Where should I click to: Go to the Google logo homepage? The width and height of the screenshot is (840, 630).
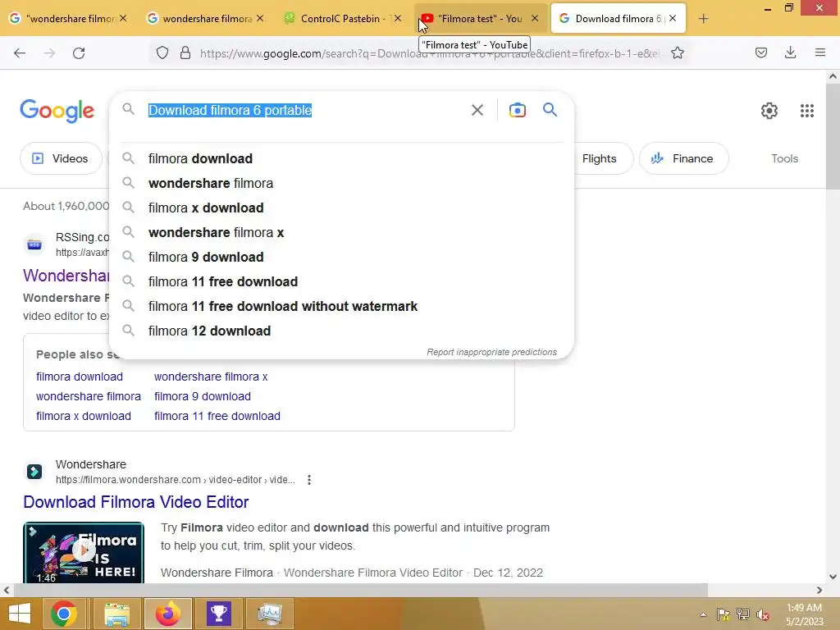pyautogui.click(x=57, y=111)
